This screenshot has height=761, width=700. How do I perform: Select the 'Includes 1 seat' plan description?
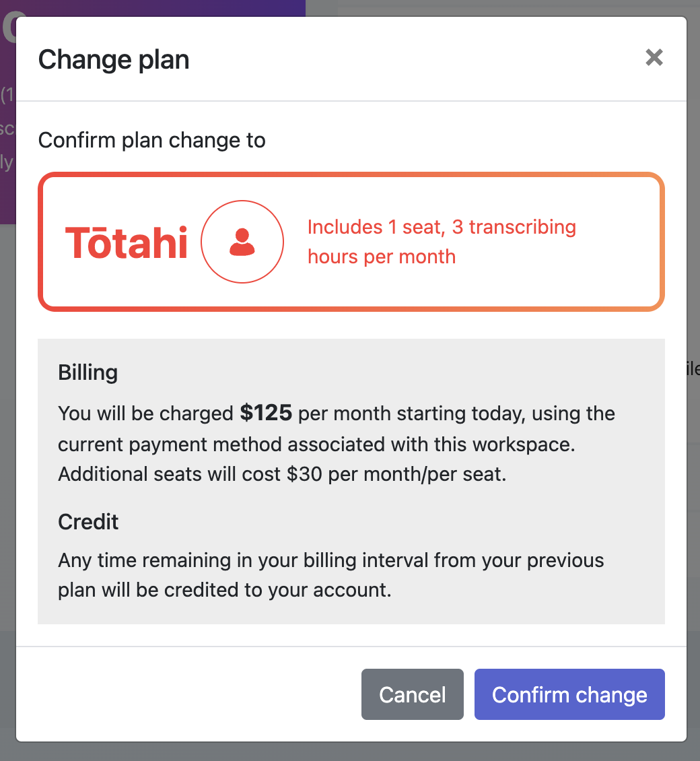point(442,242)
